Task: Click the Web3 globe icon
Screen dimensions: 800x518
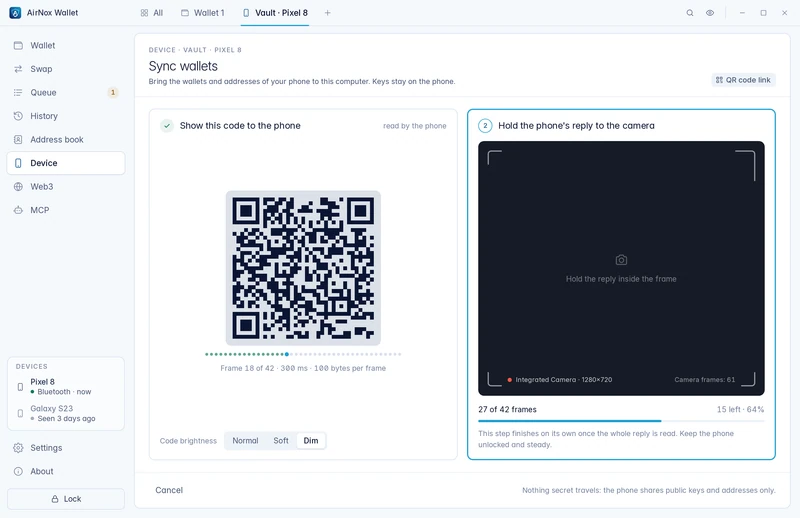Action: tap(18, 186)
